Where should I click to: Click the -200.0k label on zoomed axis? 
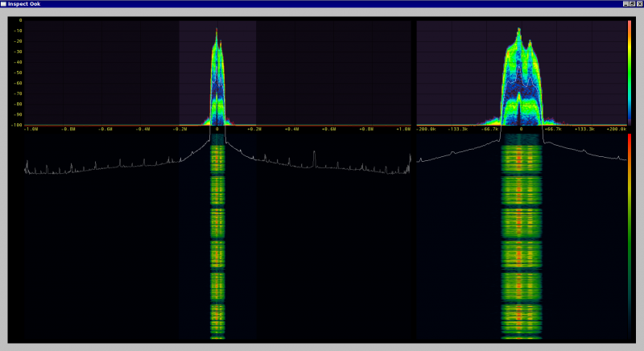click(x=427, y=129)
